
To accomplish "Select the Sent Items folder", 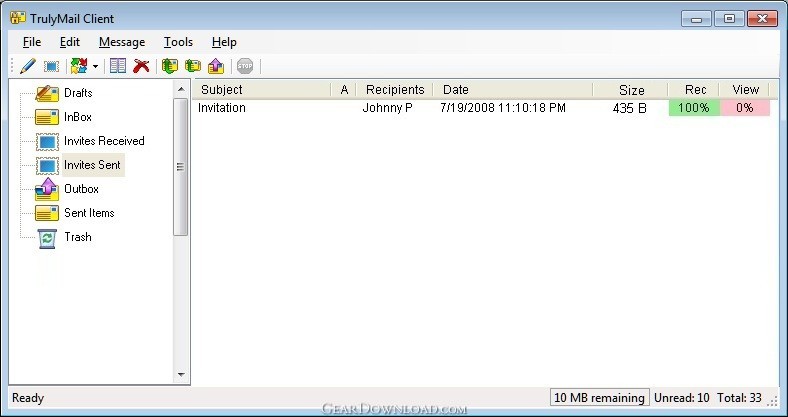I will (x=89, y=213).
